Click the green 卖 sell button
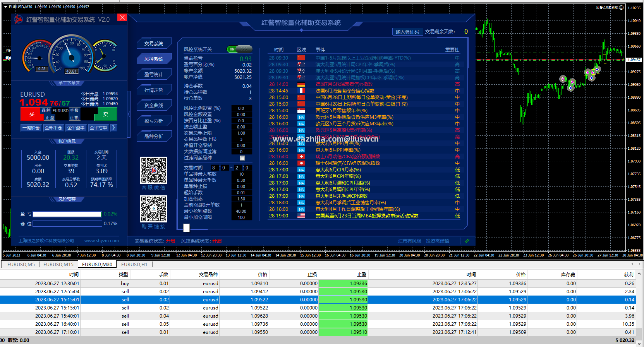 (x=106, y=114)
